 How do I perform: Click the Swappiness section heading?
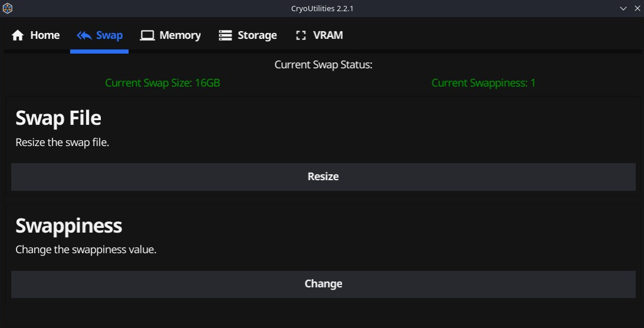point(68,226)
